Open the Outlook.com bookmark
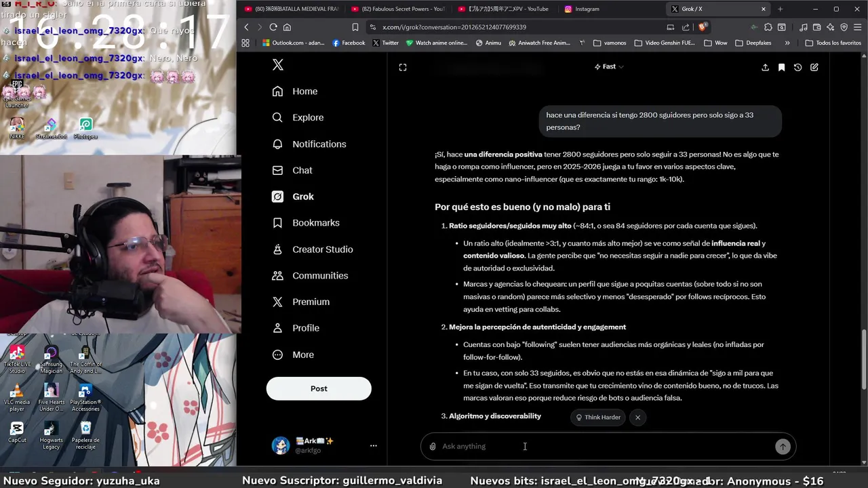The height and width of the screenshot is (488, 868). (x=294, y=43)
